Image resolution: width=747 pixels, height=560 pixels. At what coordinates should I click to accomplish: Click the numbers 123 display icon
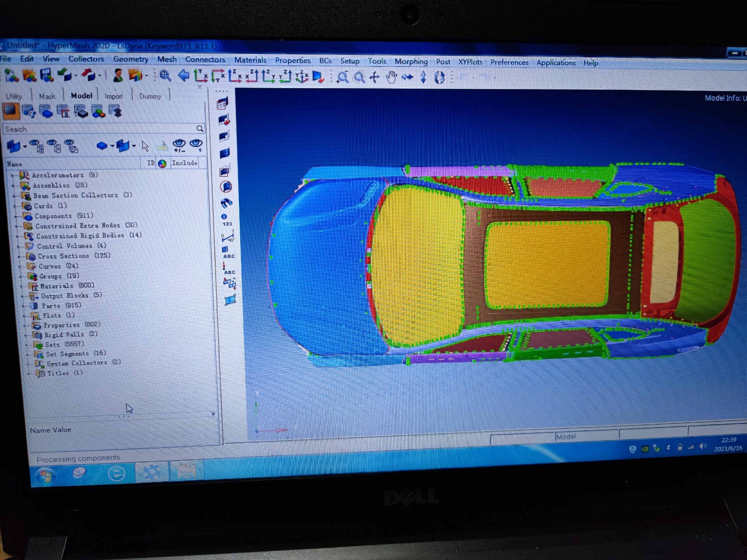(x=226, y=220)
